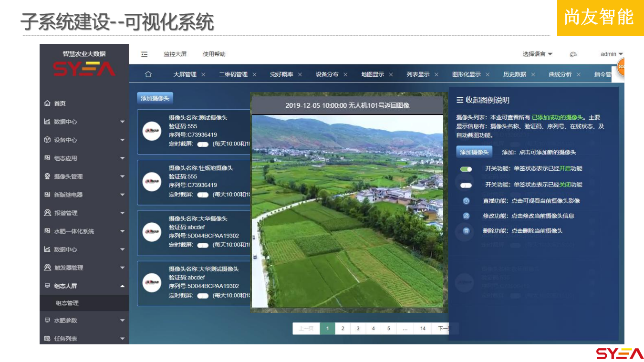Image resolution: width=644 pixels, height=362 pixels.
Task: Expand the 新版继电器 sidebar arrow
Action: (122, 195)
